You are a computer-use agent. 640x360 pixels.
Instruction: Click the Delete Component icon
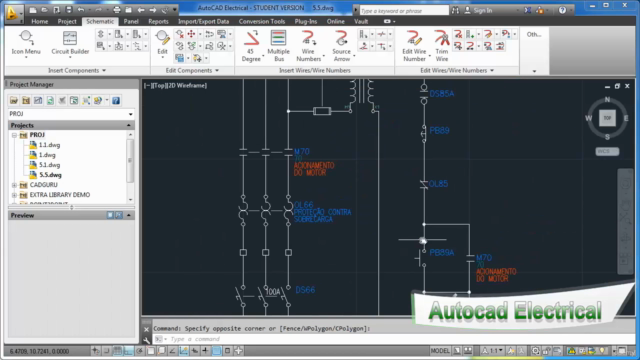(x=180, y=34)
